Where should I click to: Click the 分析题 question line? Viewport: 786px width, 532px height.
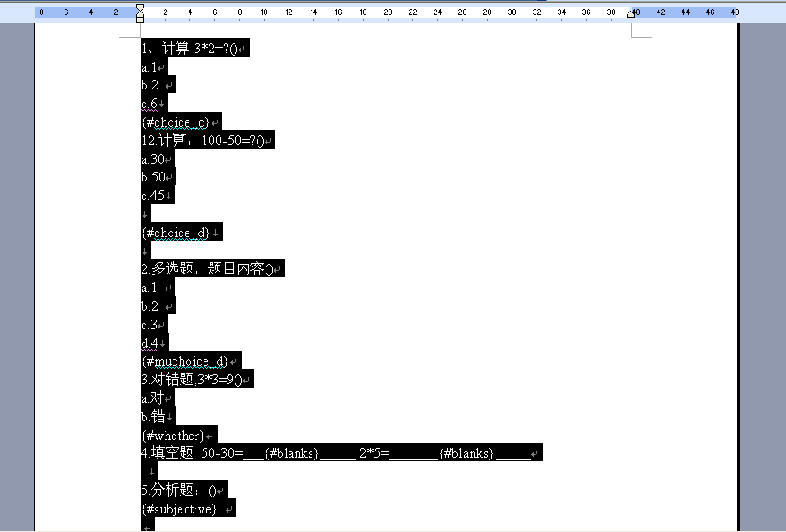pos(179,490)
